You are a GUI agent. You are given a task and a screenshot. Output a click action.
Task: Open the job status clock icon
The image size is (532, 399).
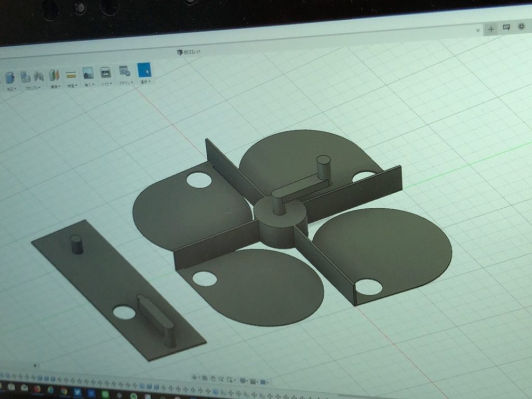(x=522, y=26)
